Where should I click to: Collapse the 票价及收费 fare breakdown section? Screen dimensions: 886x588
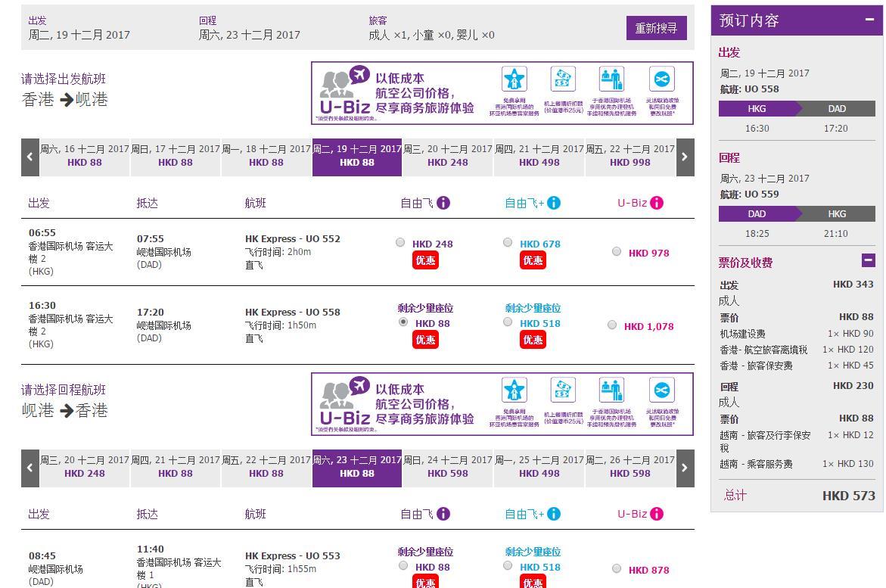click(x=869, y=260)
